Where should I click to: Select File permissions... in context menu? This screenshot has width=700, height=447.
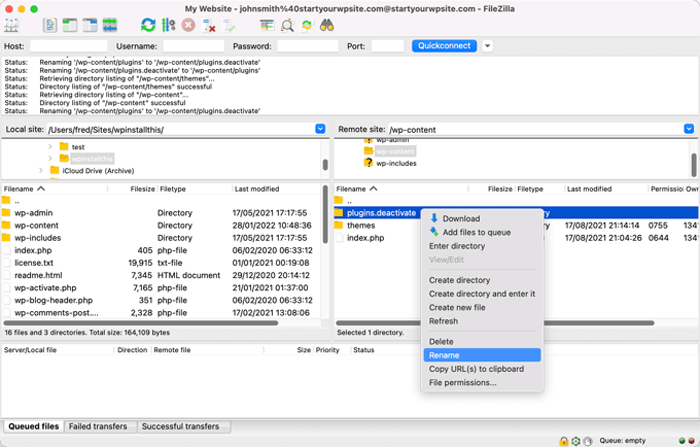[x=462, y=382]
